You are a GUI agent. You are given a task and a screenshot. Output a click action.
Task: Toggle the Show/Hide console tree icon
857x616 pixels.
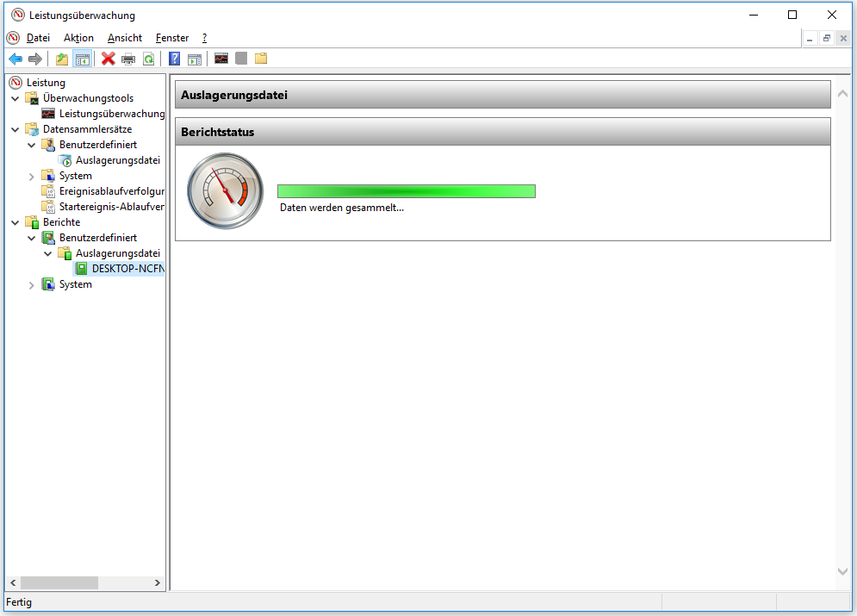click(x=83, y=59)
